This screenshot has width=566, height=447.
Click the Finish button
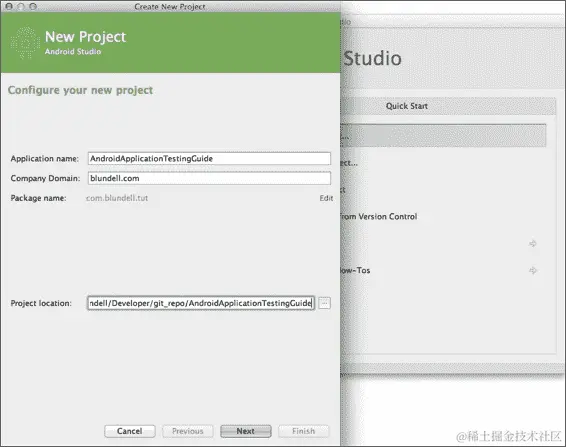tap(304, 431)
